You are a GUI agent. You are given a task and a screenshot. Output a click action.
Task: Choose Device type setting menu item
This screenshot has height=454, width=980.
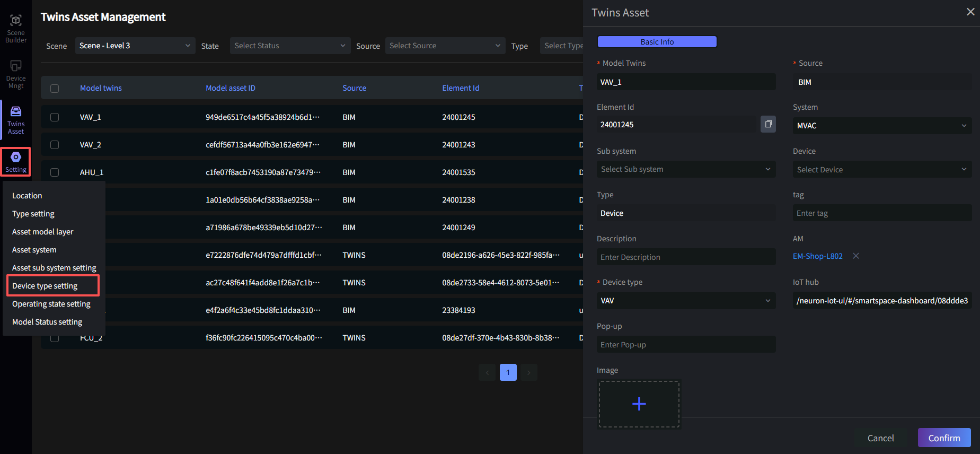click(x=45, y=286)
